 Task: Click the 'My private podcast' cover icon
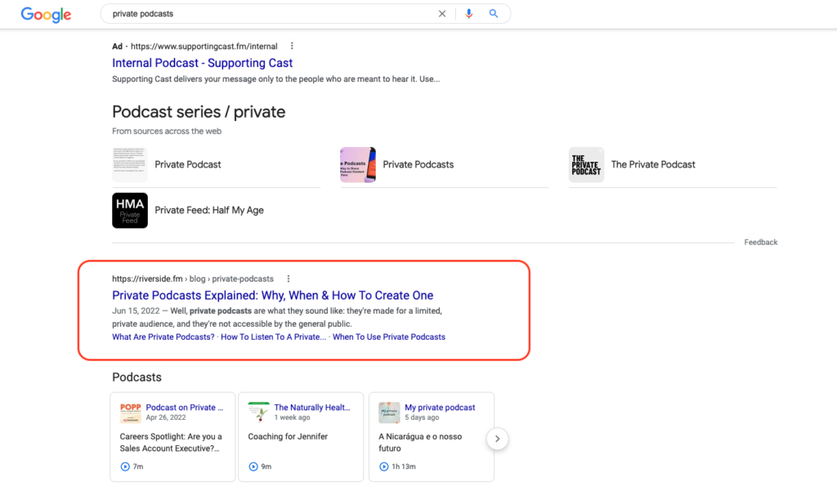click(x=389, y=413)
